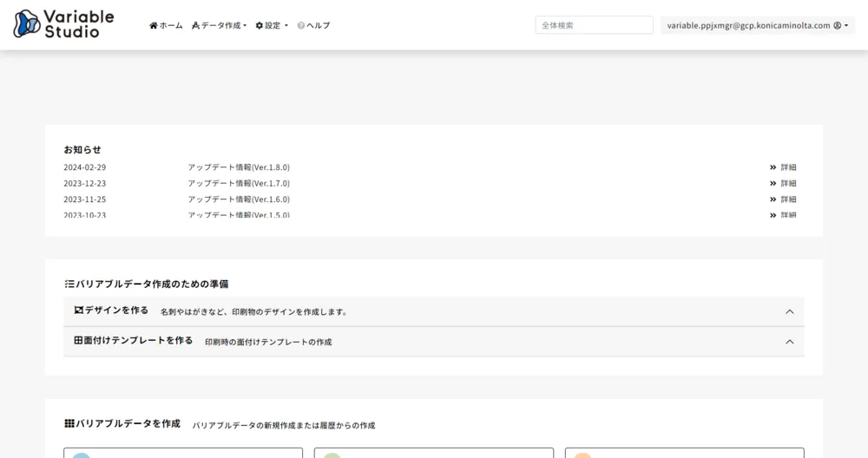Collapse the デザインを作る section chevron

[789, 312]
